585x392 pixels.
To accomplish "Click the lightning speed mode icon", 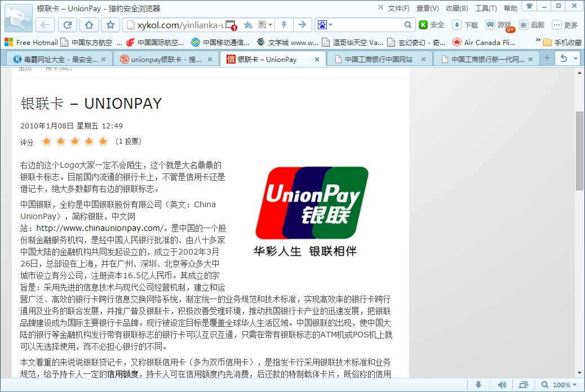I will [x=284, y=25].
